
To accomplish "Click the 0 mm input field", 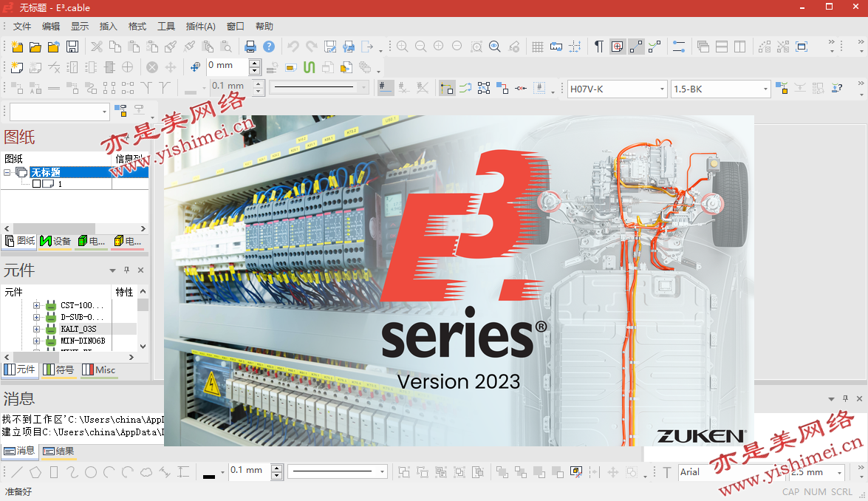I will click(x=228, y=67).
